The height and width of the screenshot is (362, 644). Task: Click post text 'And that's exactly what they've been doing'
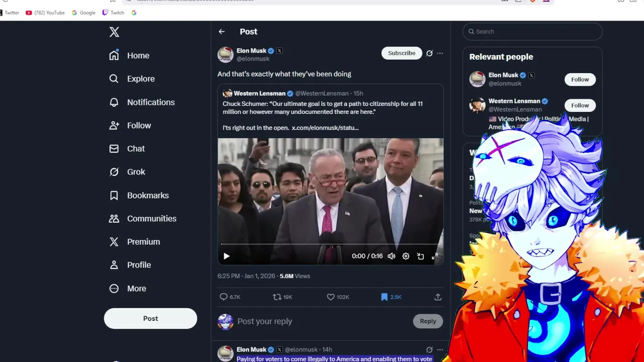pos(284,74)
